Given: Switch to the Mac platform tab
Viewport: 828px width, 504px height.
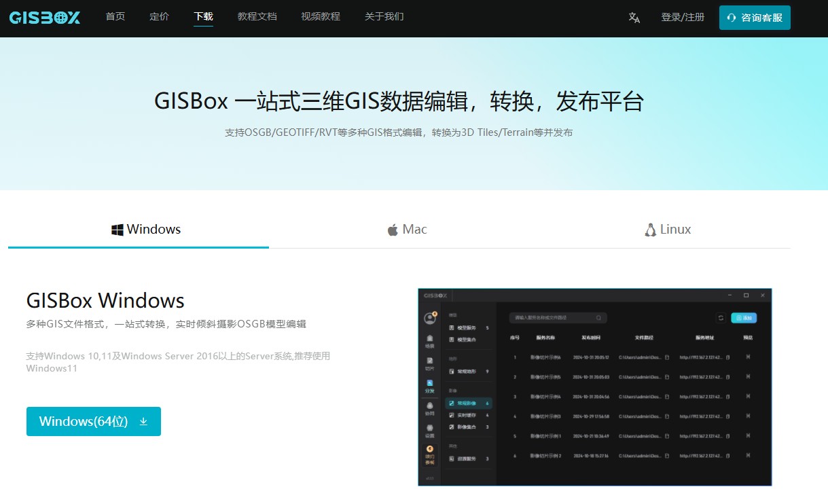Looking at the screenshot, I should [x=407, y=230].
